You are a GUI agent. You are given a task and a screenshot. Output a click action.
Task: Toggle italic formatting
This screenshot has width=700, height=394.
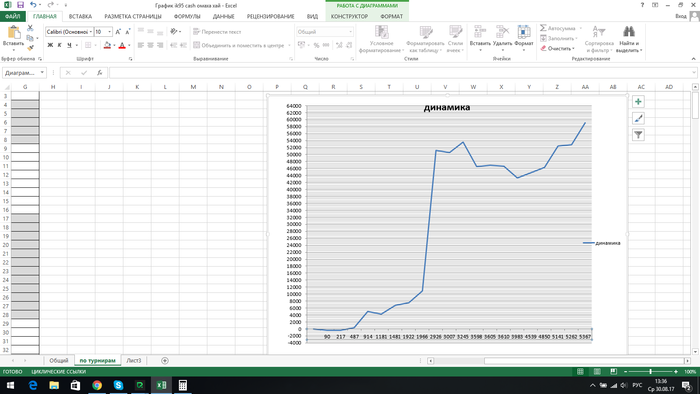point(59,45)
